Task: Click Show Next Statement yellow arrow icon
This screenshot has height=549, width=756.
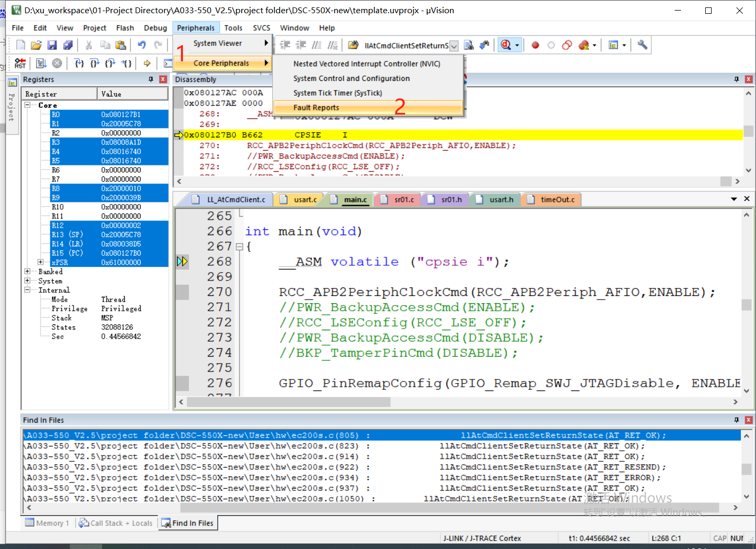Action: point(147,63)
